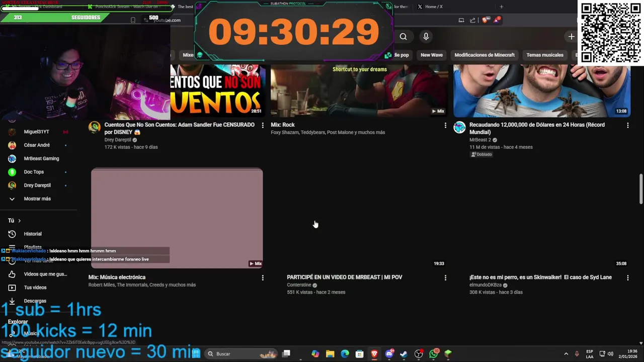Select Modificaciones de Minecraft chip
Screen dimensions: 644x362
pyautogui.click(x=485, y=55)
